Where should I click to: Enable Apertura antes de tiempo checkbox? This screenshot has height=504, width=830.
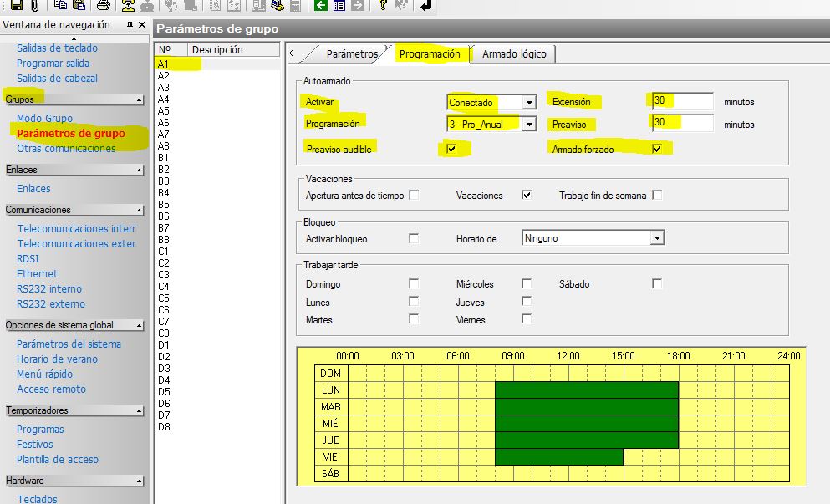point(414,195)
